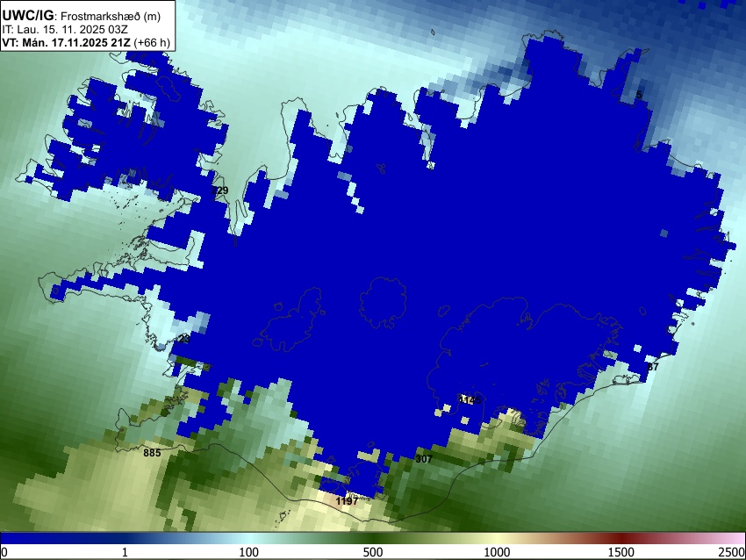Click the 23 value label near the west coast
The height and width of the screenshot is (560, 746).
point(184,339)
